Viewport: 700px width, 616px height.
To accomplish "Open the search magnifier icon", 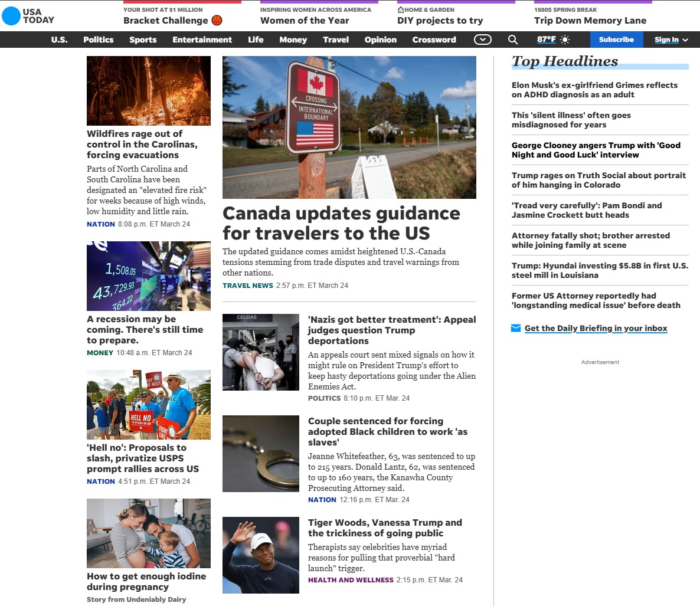I will (513, 40).
